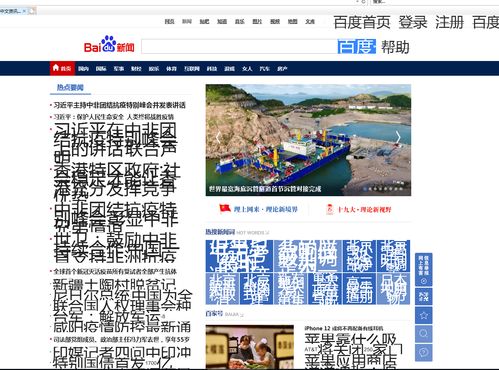Click the 注册 register link

[x=449, y=22]
